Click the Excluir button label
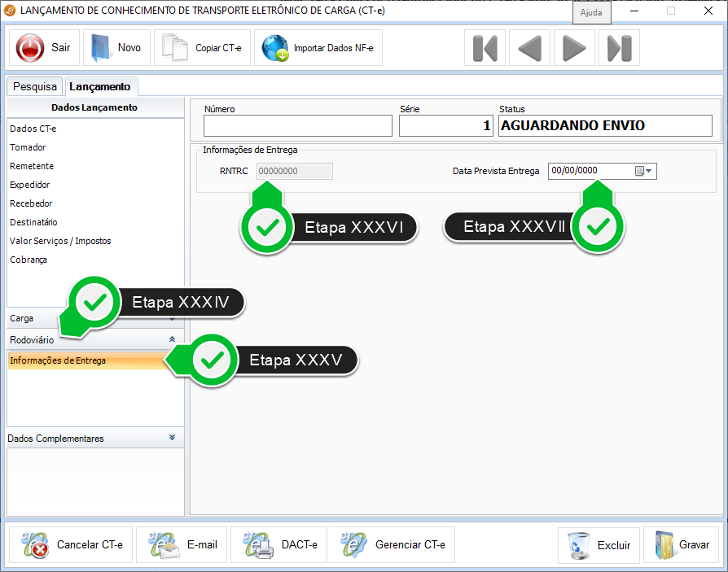 614,545
